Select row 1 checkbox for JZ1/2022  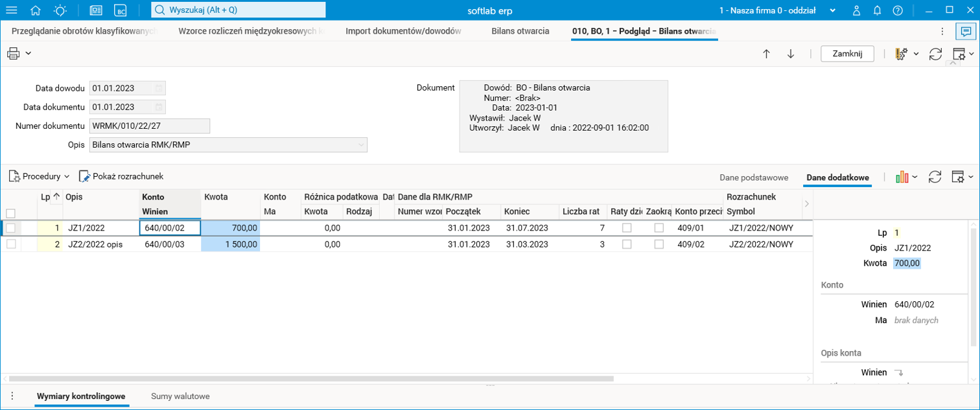coord(10,227)
